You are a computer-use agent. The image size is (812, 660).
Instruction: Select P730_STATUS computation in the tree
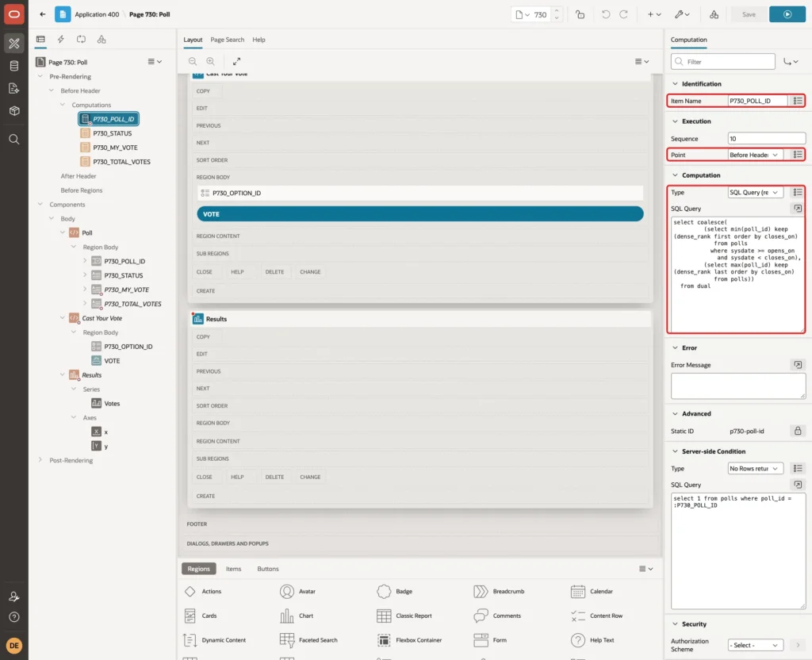click(113, 133)
